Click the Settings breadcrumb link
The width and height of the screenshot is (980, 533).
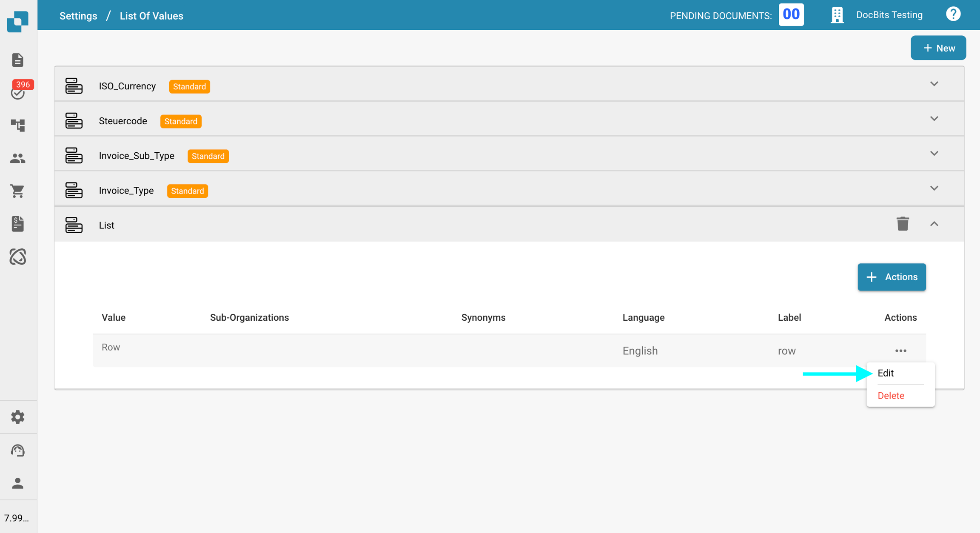pyautogui.click(x=78, y=16)
